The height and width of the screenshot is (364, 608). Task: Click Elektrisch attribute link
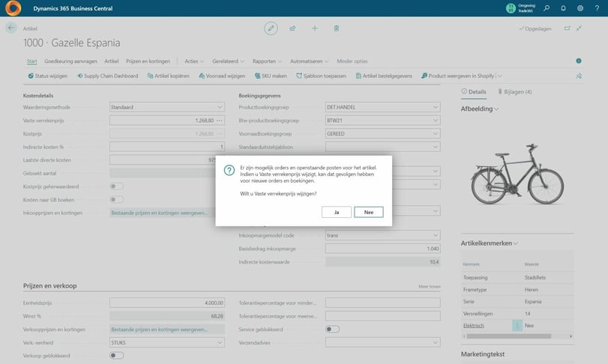[474, 326]
